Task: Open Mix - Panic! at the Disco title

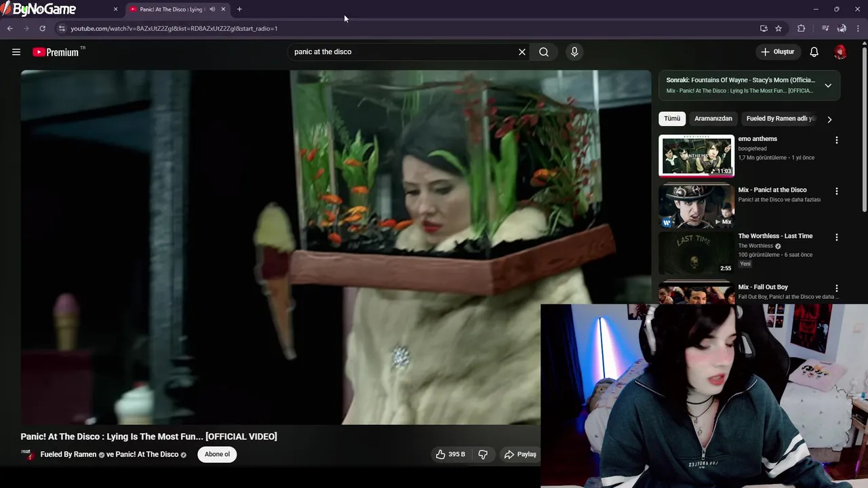Action: pyautogui.click(x=772, y=190)
